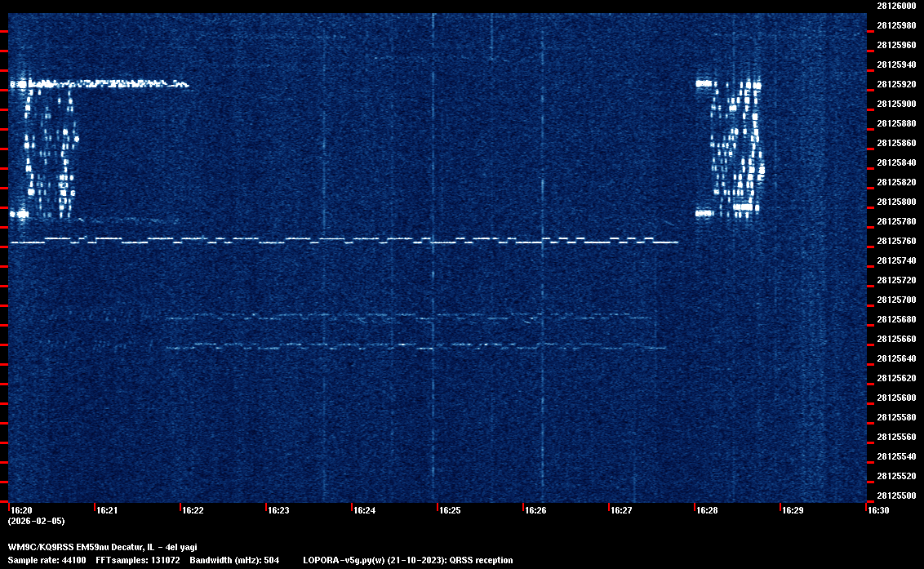Screen dimensions: 924x569
Task: Click the (2026-02-05) date text
Action: pyautogui.click(x=36, y=521)
